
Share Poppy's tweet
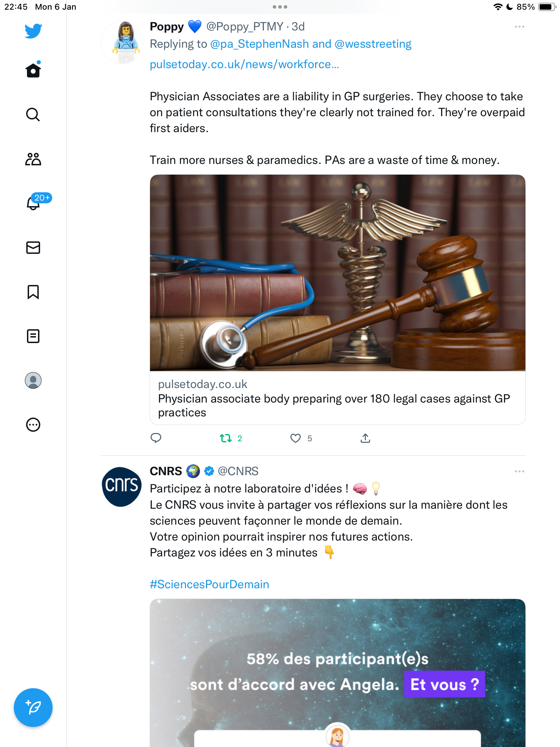(x=365, y=438)
